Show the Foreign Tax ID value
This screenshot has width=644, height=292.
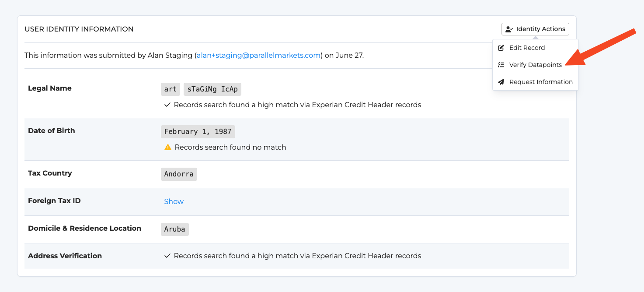tap(174, 201)
